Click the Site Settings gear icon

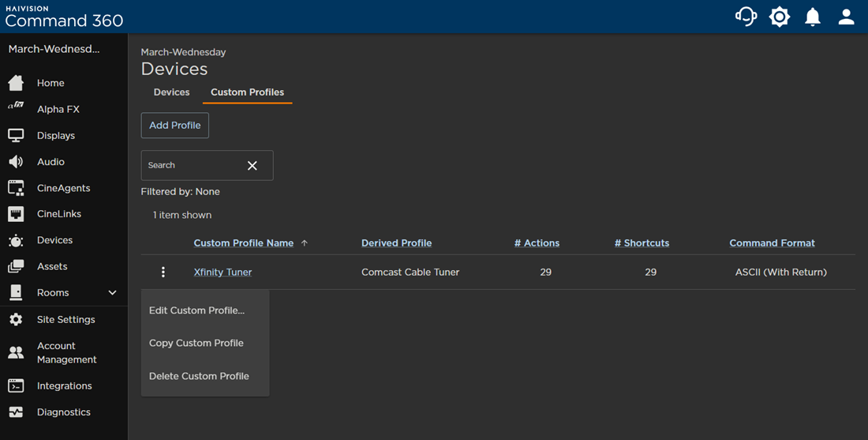click(x=16, y=319)
